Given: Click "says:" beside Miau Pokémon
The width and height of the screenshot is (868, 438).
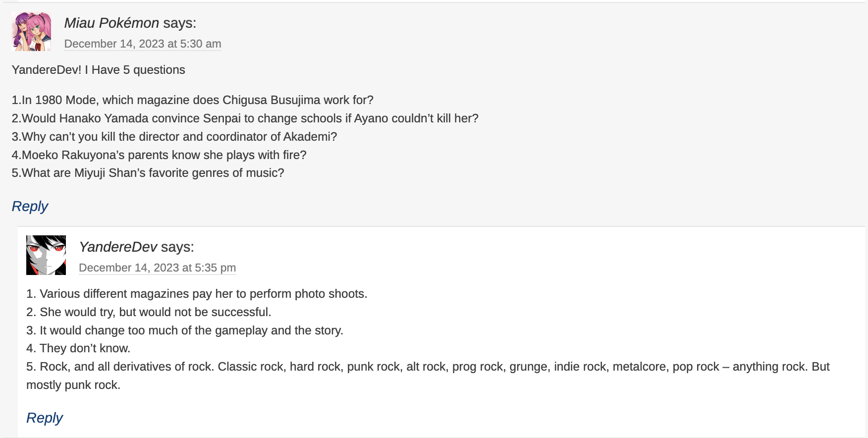Looking at the screenshot, I should (x=179, y=23).
